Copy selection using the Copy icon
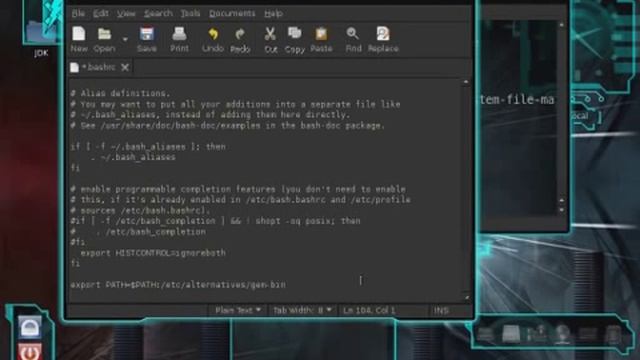 295,39
